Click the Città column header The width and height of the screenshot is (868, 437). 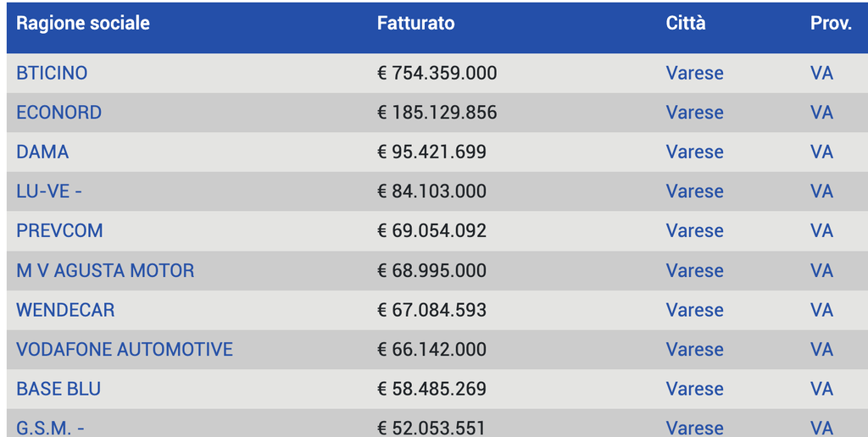click(685, 24)
